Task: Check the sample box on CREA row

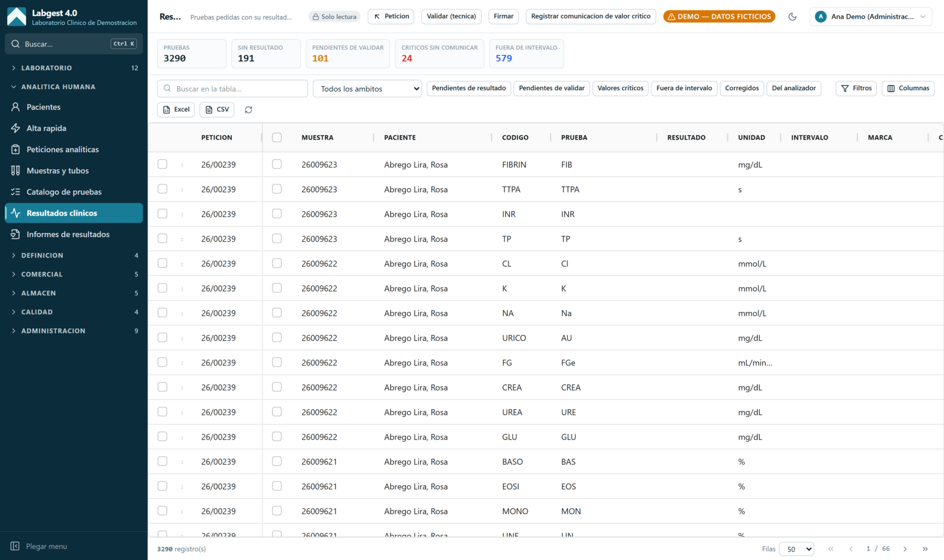Action: tap(277, 387)
